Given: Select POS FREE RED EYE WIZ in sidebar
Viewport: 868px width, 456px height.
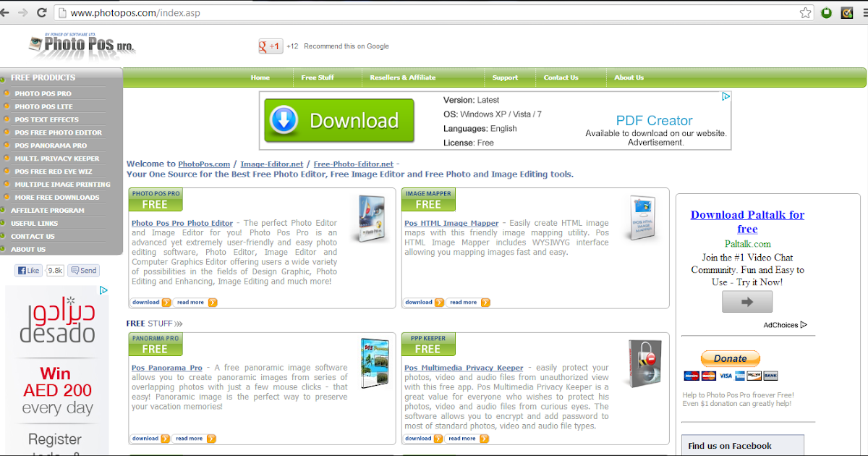Looking at the screenshot, I should tap(54, 172).
